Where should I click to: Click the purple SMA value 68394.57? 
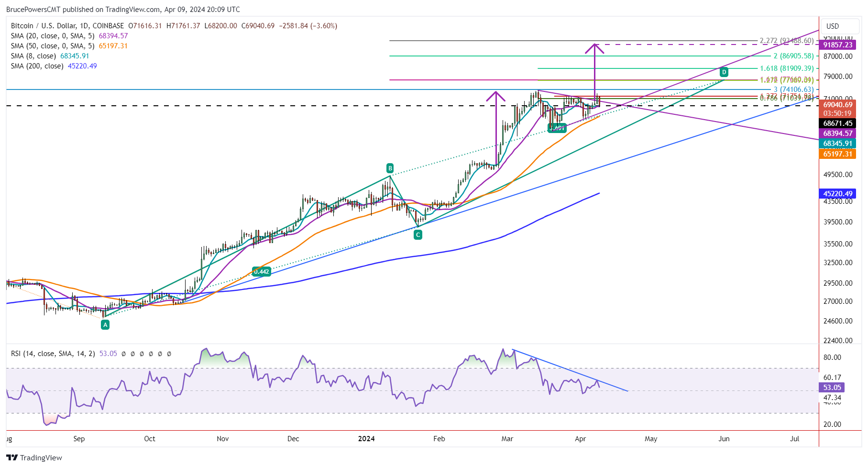point(113,35)
